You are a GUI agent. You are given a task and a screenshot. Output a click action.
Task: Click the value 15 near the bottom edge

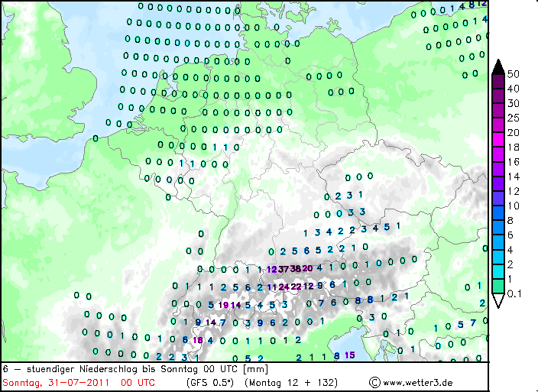click(350, 355)
